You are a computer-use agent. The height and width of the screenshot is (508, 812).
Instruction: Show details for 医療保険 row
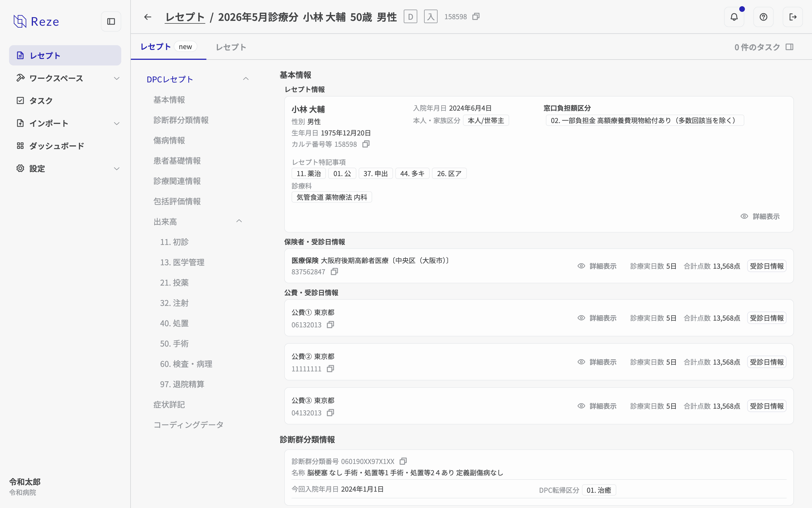click(597, 266)
